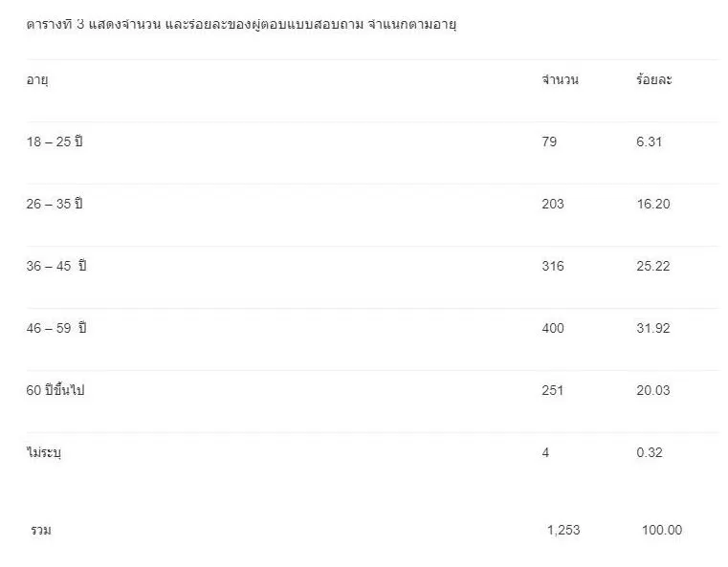
Task: Select the total count 1,253
Action: pos(563,530)
